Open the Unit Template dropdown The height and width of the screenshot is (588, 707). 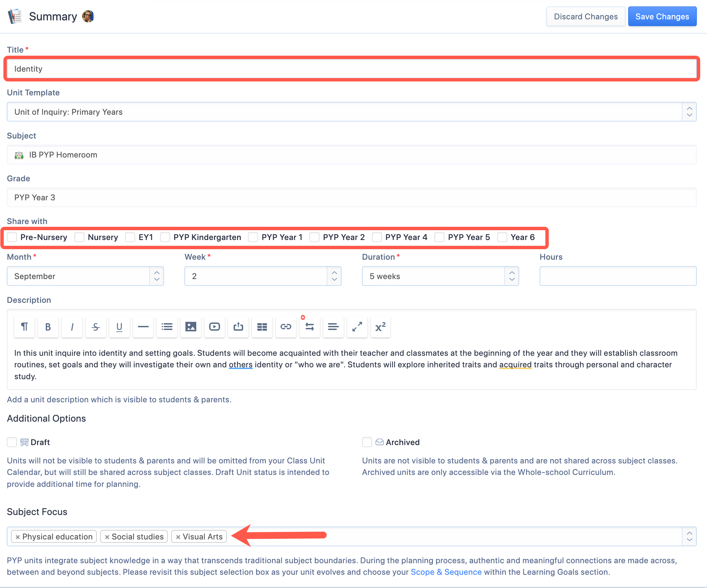pos(351,112)
